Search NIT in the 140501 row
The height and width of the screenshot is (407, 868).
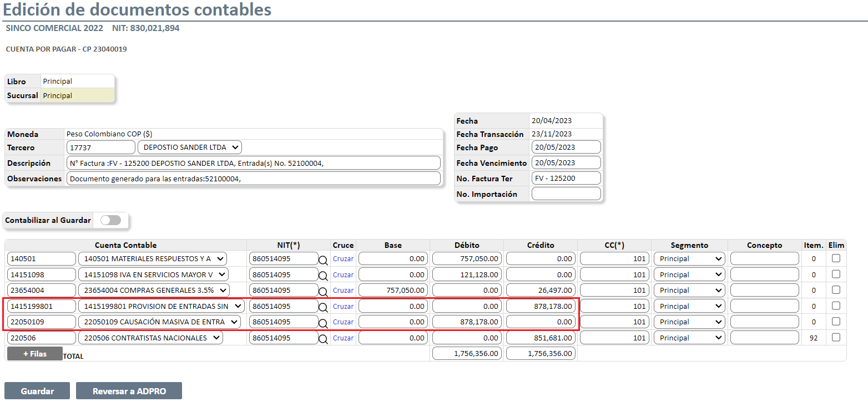point(323,260)
